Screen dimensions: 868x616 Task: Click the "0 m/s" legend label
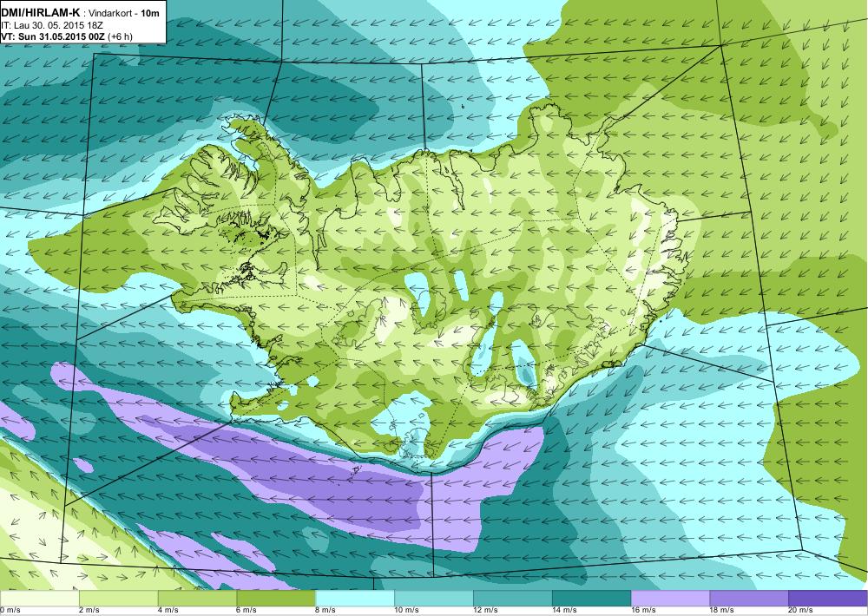(10, 610)
